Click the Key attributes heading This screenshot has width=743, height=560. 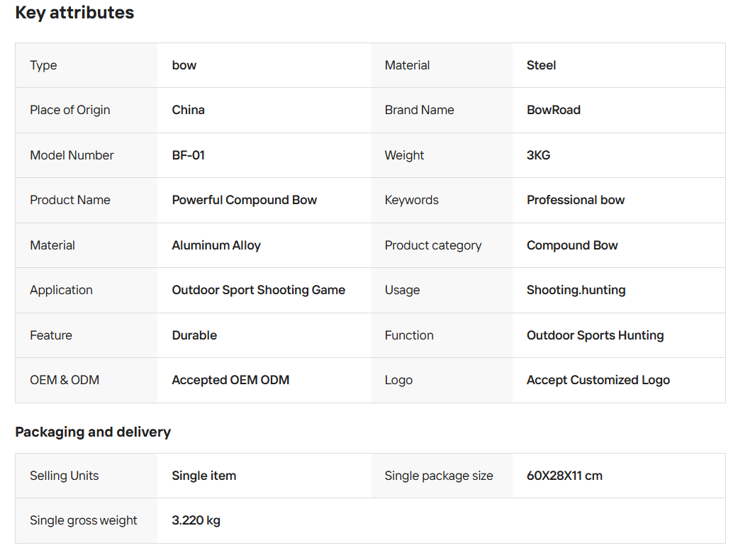74,13
